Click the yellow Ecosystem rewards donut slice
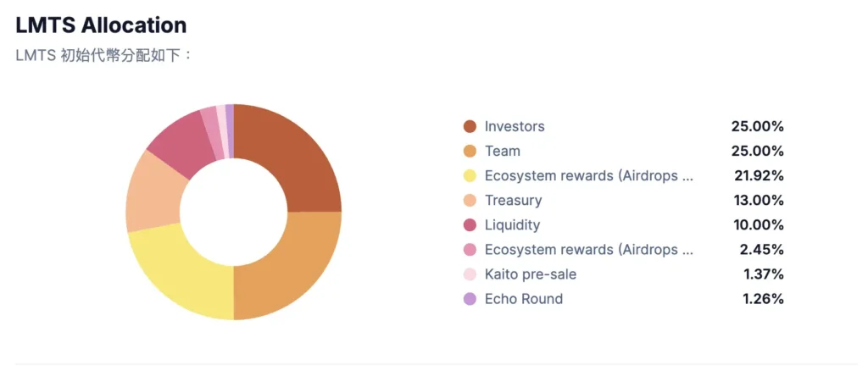868x376 pixels. point(181,273)
